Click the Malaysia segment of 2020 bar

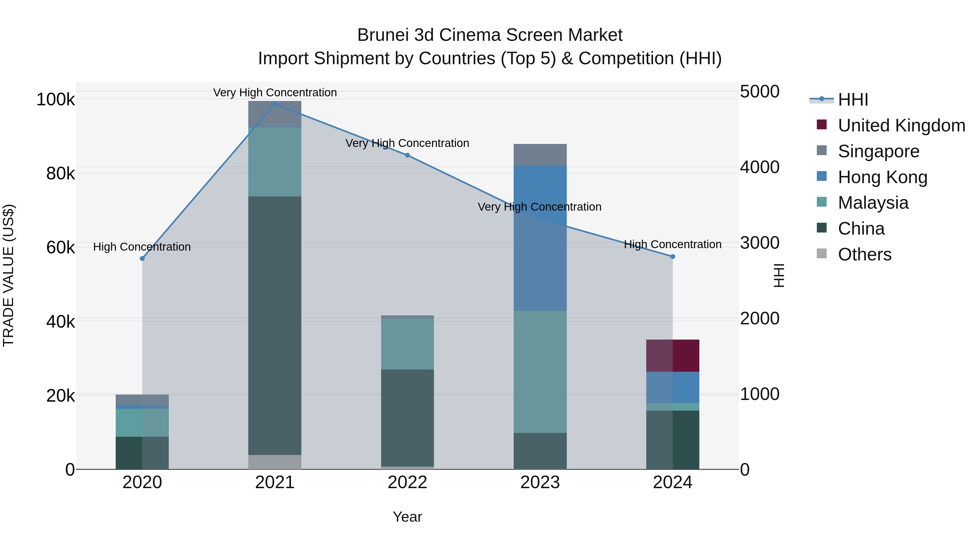[142, 423]
